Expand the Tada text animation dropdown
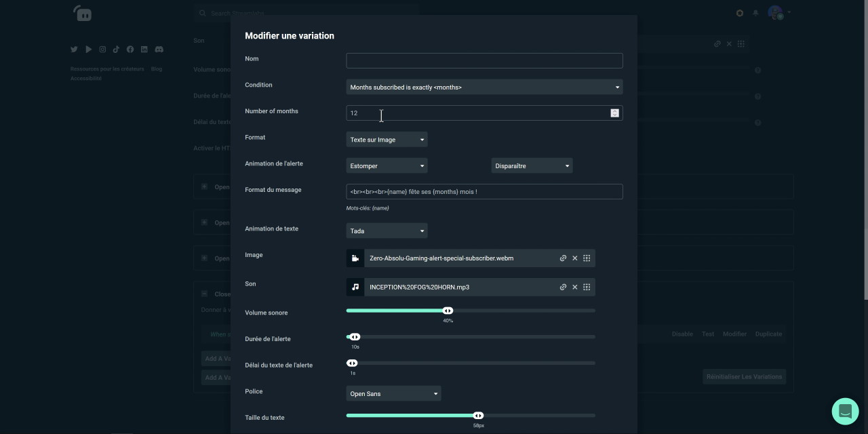 click(387, 231)
